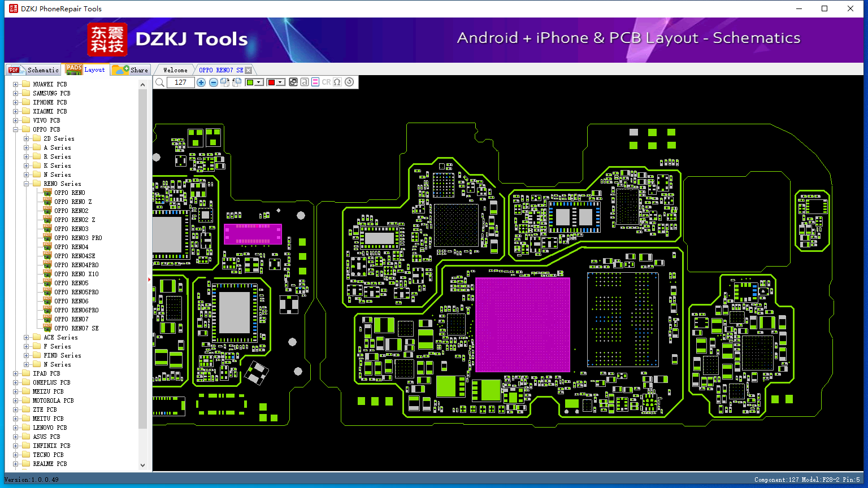This screenshot has width=868, height=488.
Task: Select the large magenta chip on the board
Action: [x=523, y=325]
